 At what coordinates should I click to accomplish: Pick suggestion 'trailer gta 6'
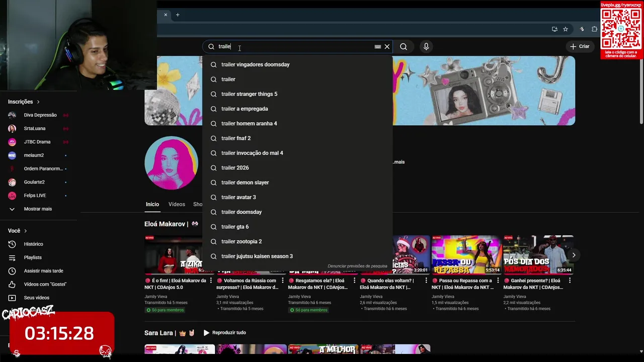pos(297,227)
